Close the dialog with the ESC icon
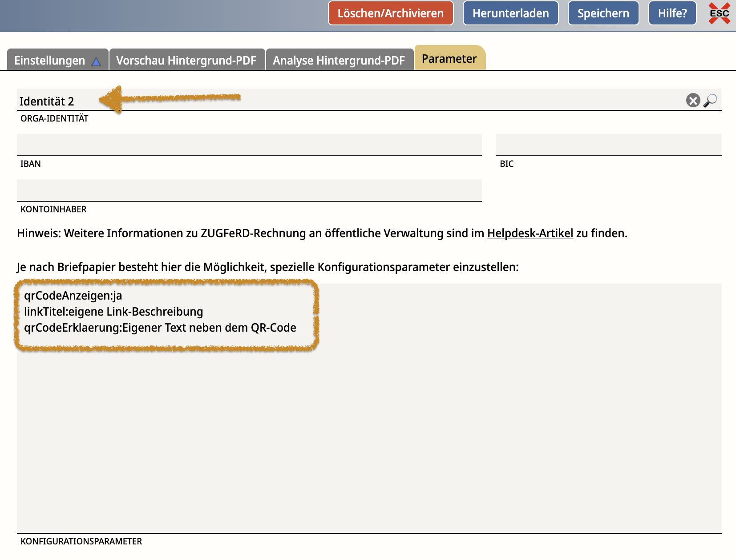Viewport: 736px width, 560px height. [x=719, y=13]
